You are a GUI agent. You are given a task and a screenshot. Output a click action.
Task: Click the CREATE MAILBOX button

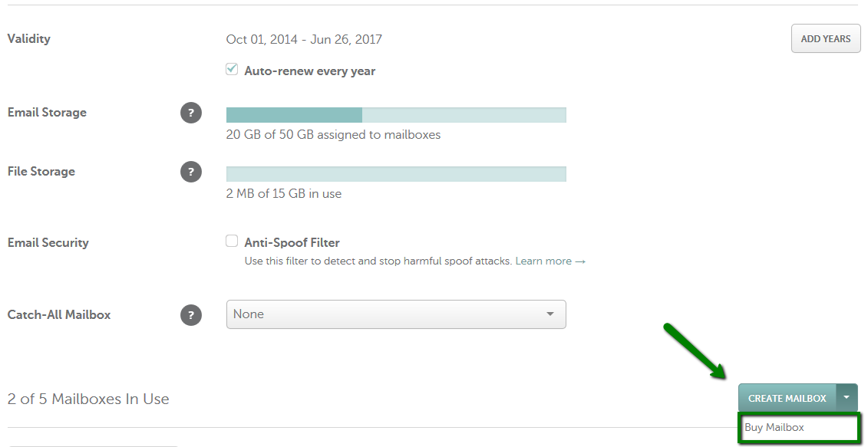787,398
